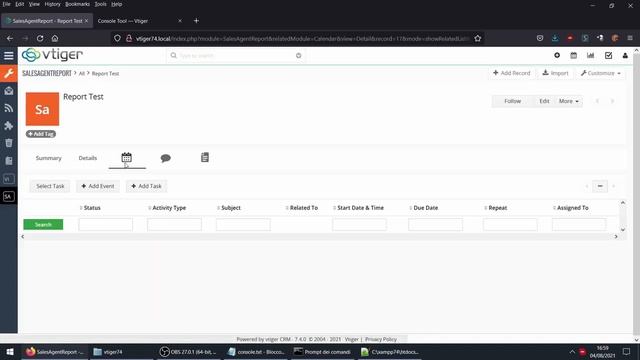The height and width of the screenshot is (360, 640).
Task: Click the Add Record button
Action: pyautogui.click(x=511, y=73)
